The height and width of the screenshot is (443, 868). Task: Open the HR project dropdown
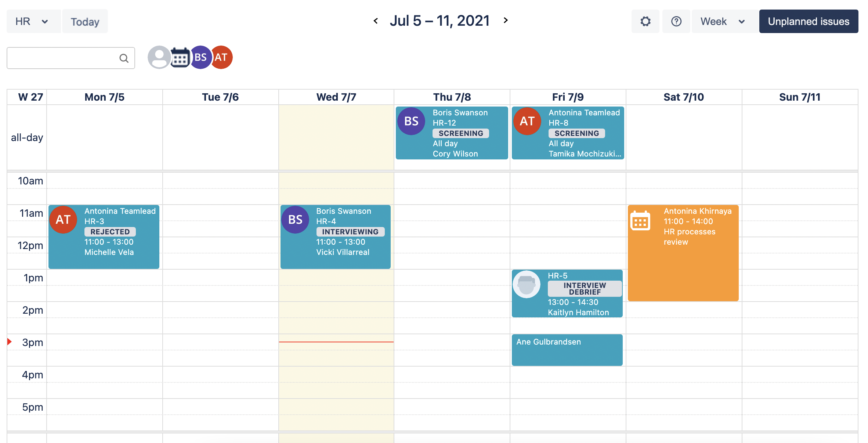coord(32,21)
